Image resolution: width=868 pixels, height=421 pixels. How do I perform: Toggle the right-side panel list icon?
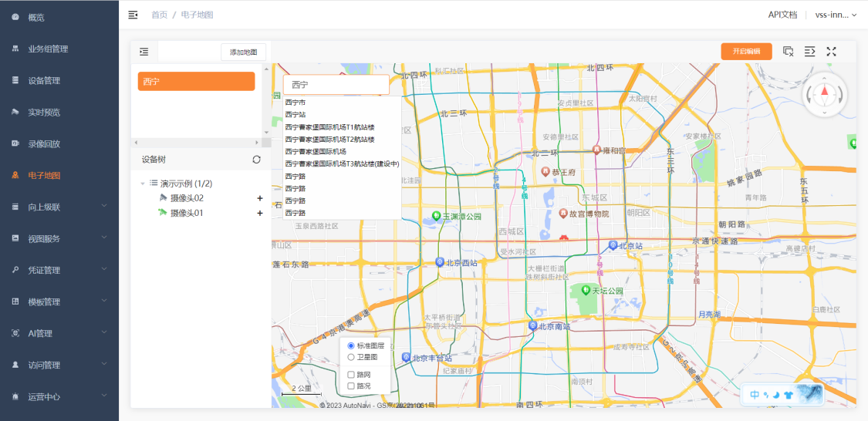pyautogui.click(x=810, y=52)
